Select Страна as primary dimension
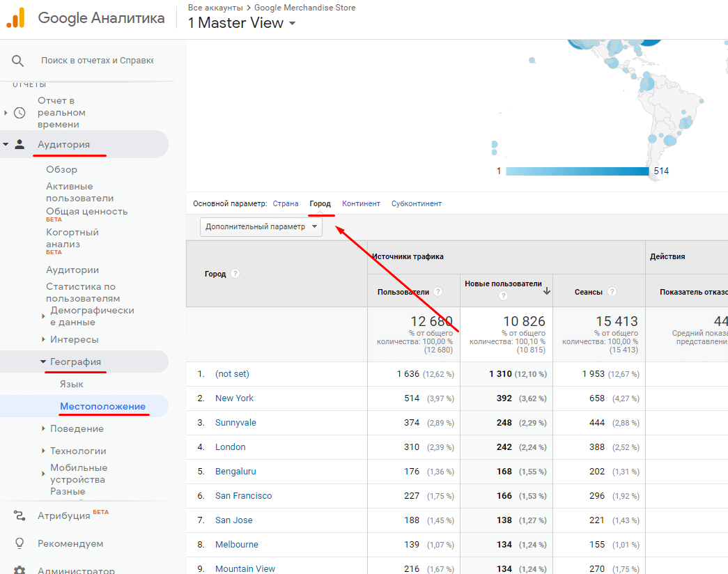 (x=286, y=203)
